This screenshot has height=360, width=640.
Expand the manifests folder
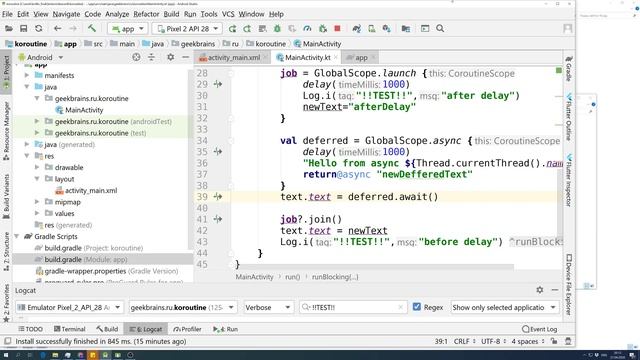click(27, 76)
